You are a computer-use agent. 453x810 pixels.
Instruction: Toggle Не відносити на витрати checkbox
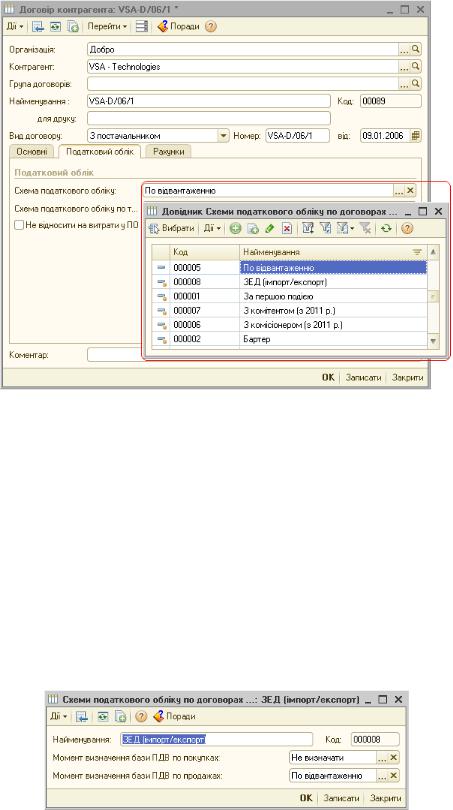19,225
